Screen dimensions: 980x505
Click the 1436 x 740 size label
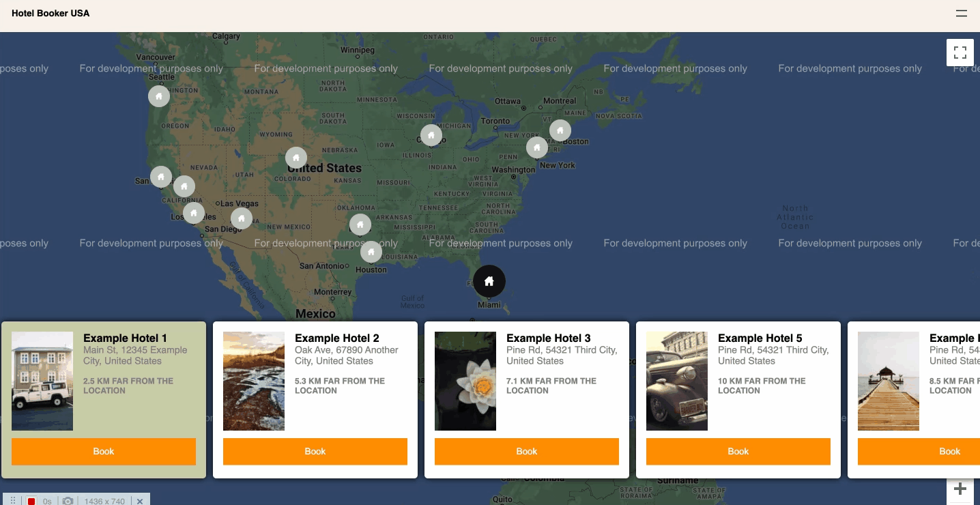[x=104, y=502]
